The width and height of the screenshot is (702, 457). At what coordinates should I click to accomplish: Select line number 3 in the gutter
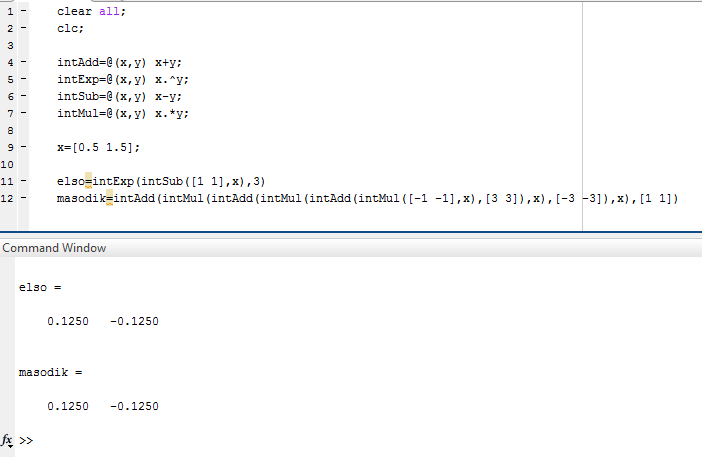10,46
